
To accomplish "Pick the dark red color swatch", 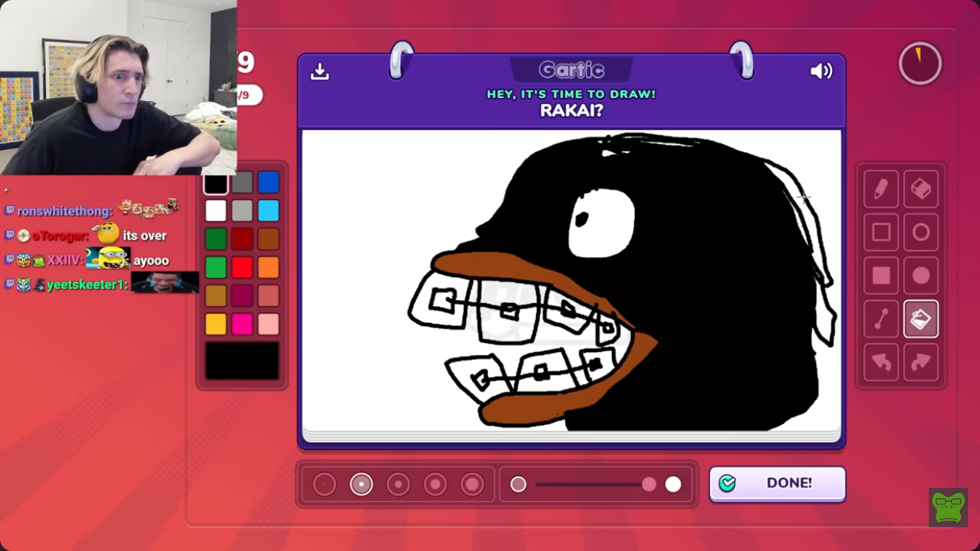I will 242,239.
